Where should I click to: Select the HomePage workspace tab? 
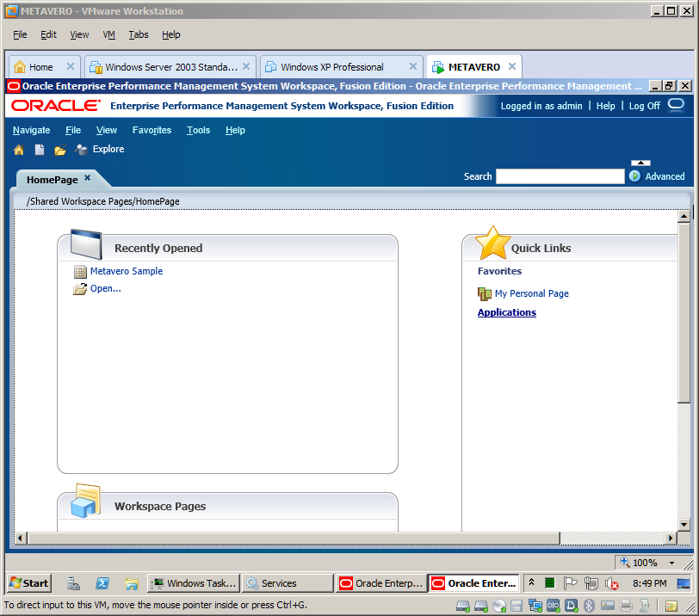tap(53, 180)
